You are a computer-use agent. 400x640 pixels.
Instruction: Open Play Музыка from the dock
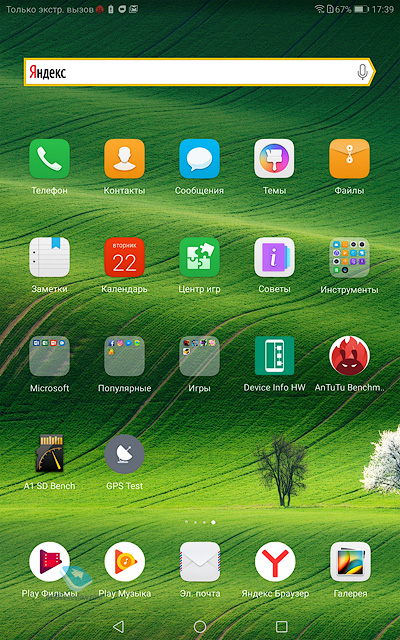click(124, 562)
